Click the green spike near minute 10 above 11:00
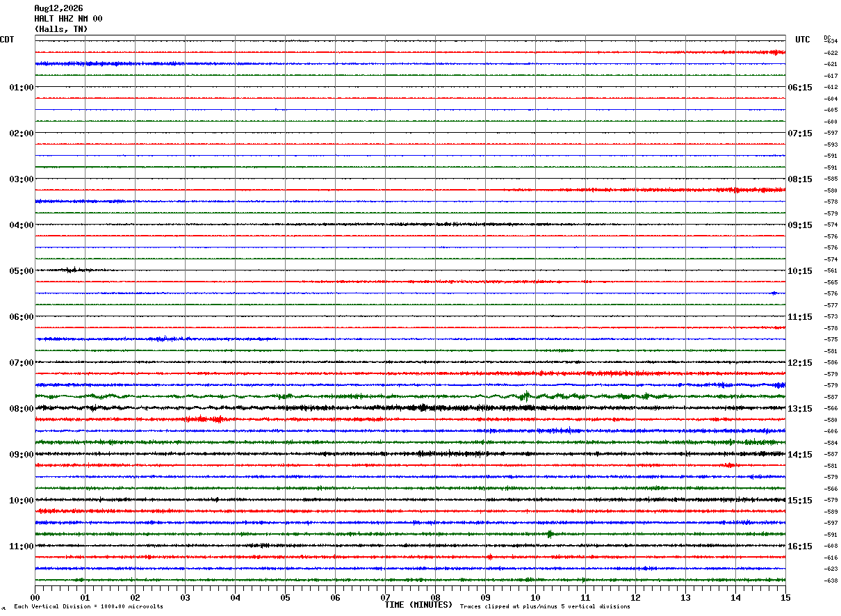 (x=550, y=534)
